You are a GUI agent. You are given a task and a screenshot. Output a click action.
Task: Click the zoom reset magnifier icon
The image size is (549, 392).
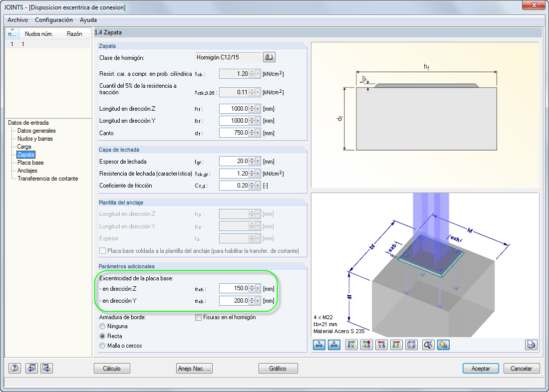coord(428,345)
